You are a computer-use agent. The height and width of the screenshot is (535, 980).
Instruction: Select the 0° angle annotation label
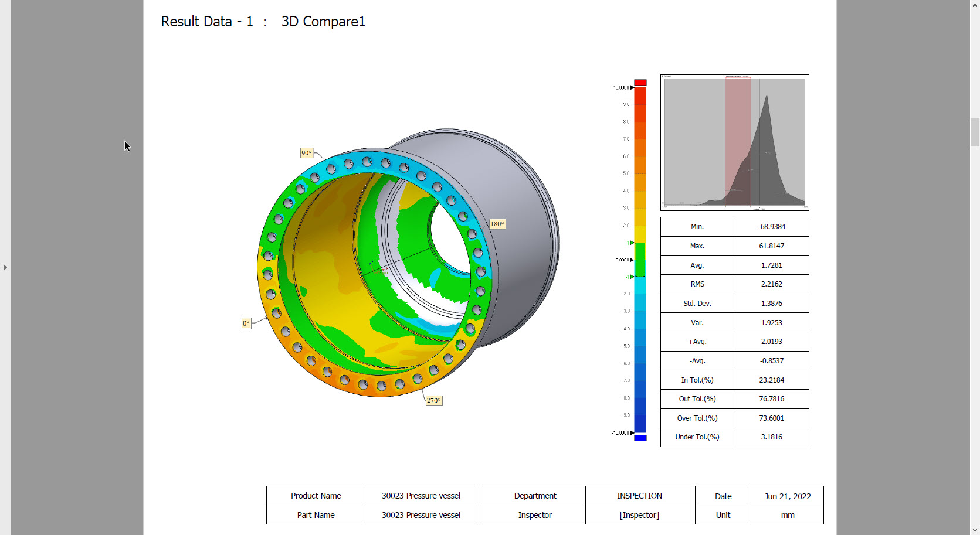tap(246, 323)
